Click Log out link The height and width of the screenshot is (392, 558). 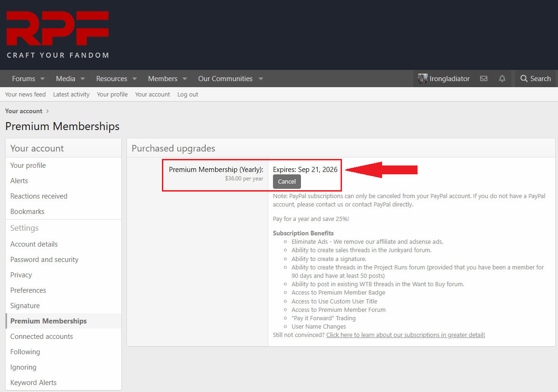188,94
